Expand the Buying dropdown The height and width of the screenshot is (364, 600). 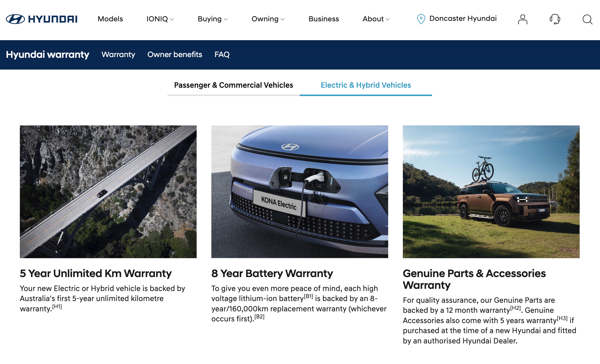point(213,19)
